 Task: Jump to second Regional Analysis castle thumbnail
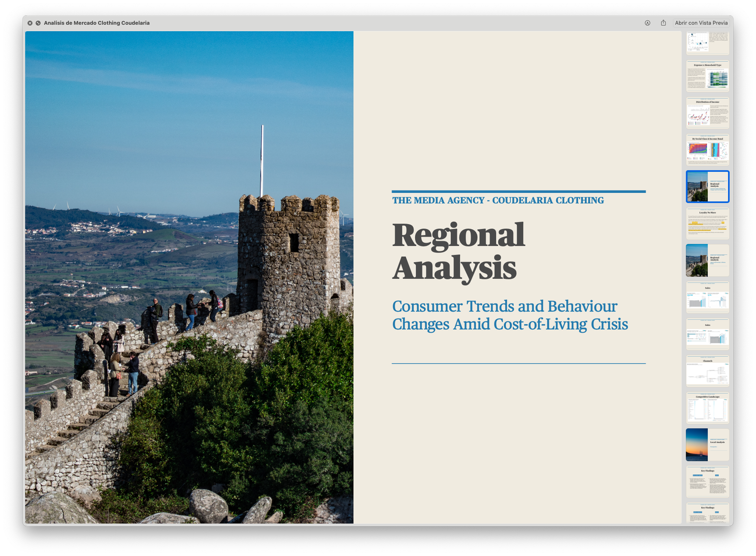[707, 260]
